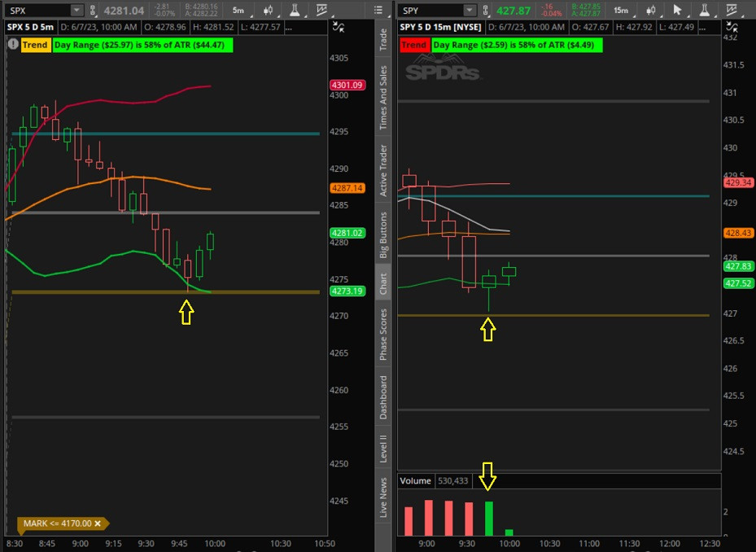Click the 427.83 green price bubble

739,266
